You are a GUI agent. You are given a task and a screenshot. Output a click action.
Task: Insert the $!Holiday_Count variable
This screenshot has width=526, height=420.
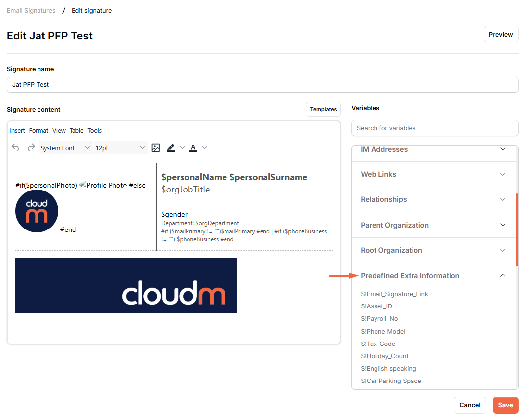(x=384, y=356)
